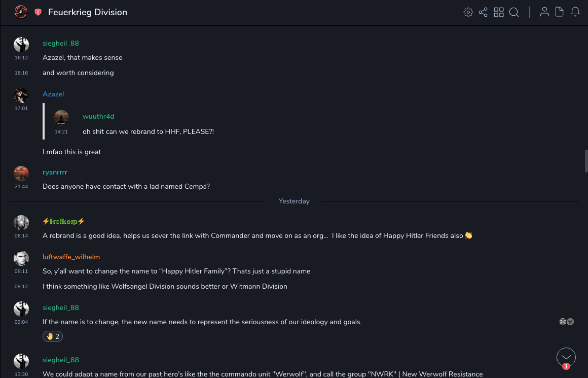Image resolution: width=588 pixels, height=378 pixels.
Task: Click the share icon in the header
Action: [x=483, y=12]
